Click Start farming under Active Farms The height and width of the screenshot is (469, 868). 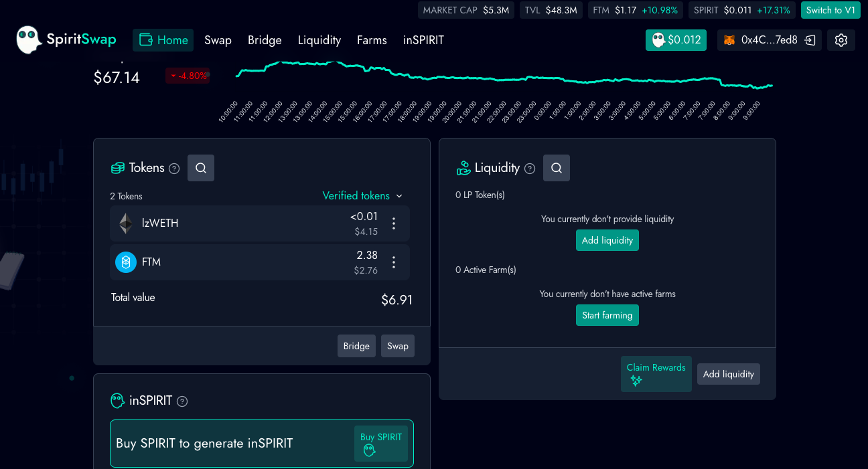pos(607,315)
